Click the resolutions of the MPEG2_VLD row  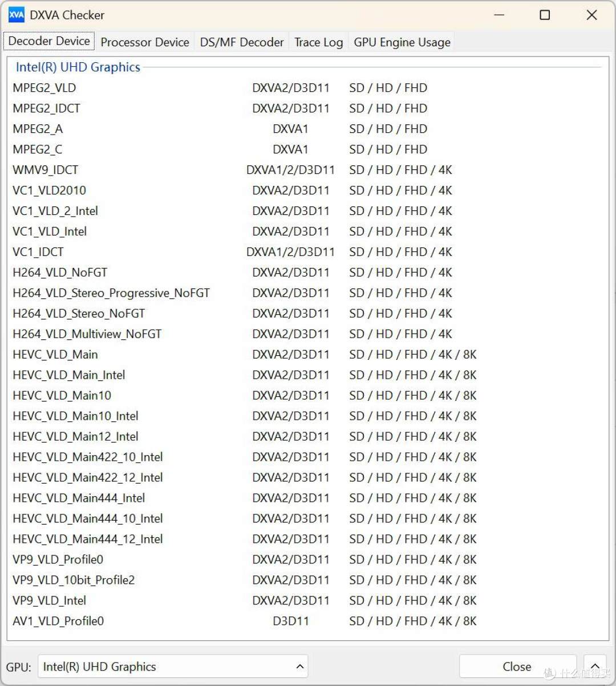388,88
